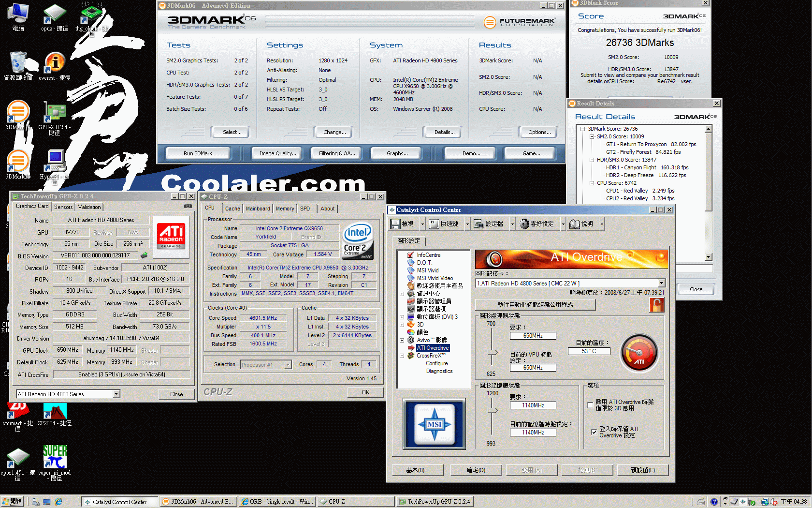Viewport: 812px width, 508px height.
Task: Collapse the SM2.0 Score tree node
Action: [592, 136]
